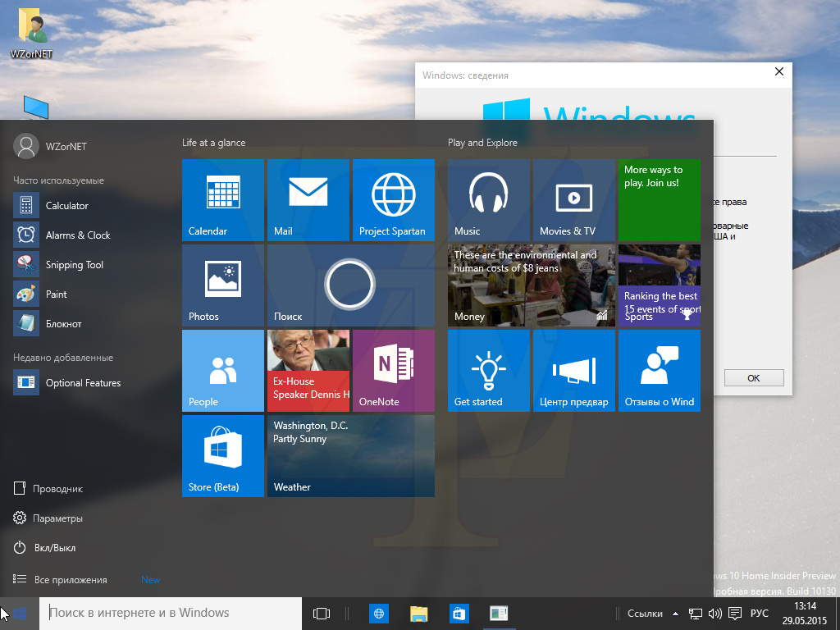Screen dimensions: 840x630
Task: Open the Weather tile for Washington, D.C.
Action: [x=351, y=456]
